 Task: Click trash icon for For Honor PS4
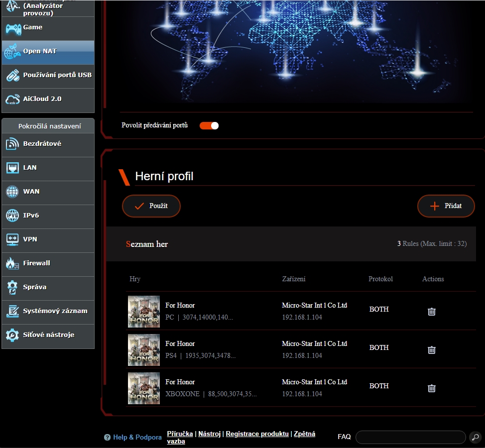[432, 350]
